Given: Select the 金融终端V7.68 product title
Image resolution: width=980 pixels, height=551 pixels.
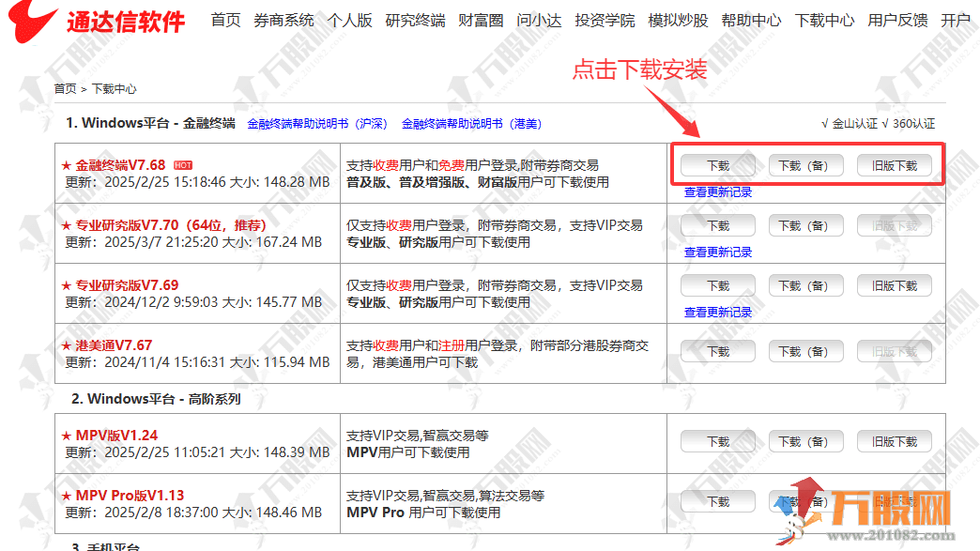Looking at the screenshot, I should coord(120,165).
